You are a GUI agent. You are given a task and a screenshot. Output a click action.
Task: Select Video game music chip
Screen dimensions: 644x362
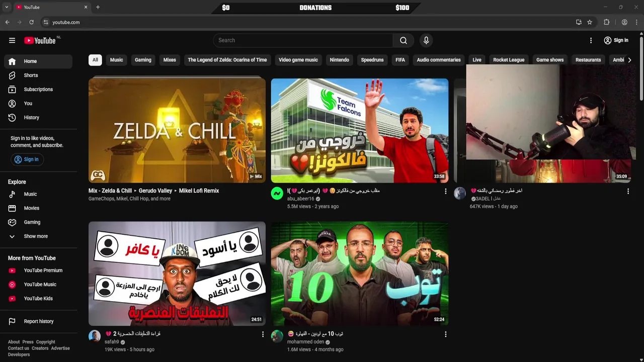[x=298, y=60]
